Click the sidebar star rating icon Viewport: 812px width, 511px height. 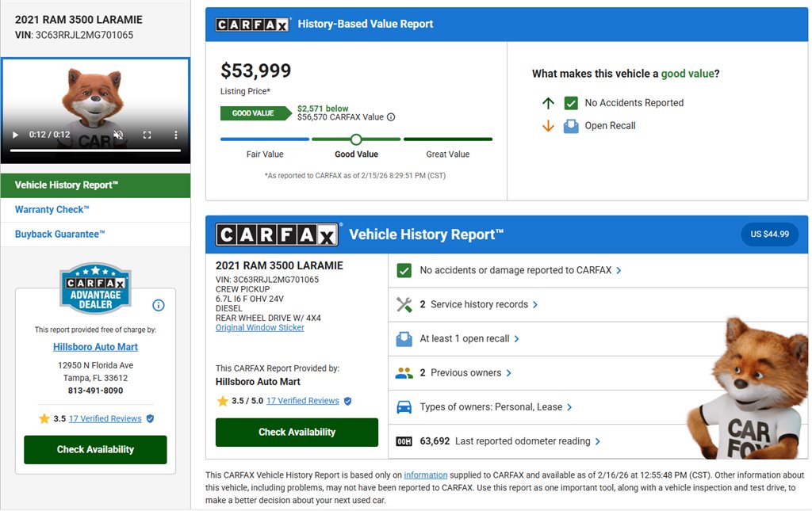(x=44, y=418)
